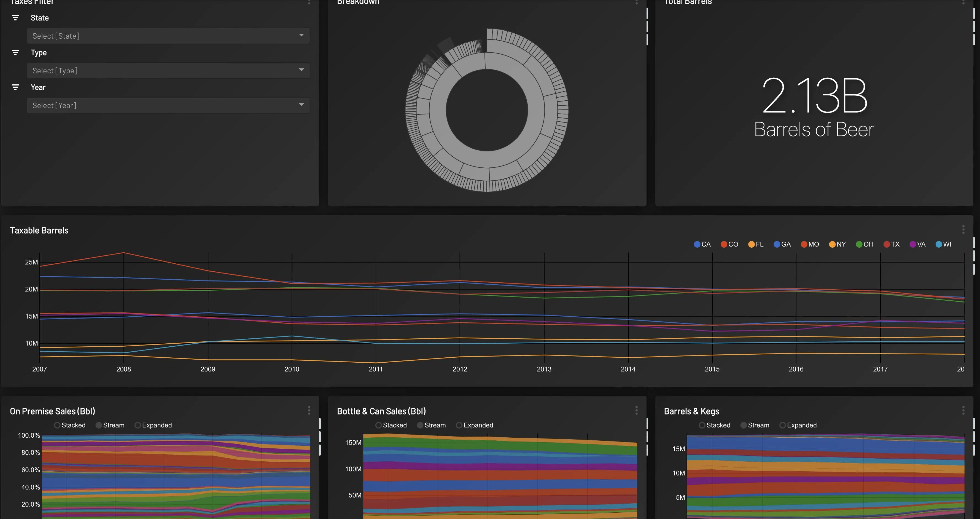Screen dimensions: 980x519
Task: Select Stacked mode in On Premise Sales
Action: [57, 425]
